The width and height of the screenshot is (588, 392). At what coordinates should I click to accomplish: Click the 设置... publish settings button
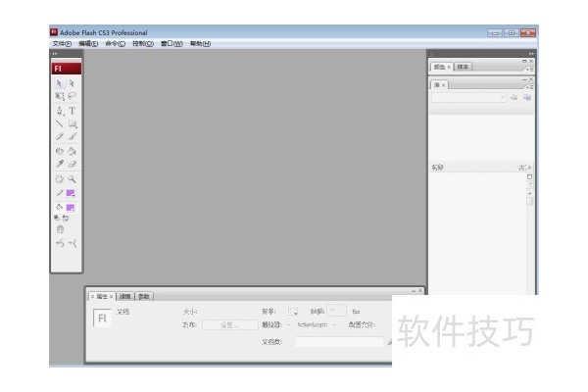229,324
